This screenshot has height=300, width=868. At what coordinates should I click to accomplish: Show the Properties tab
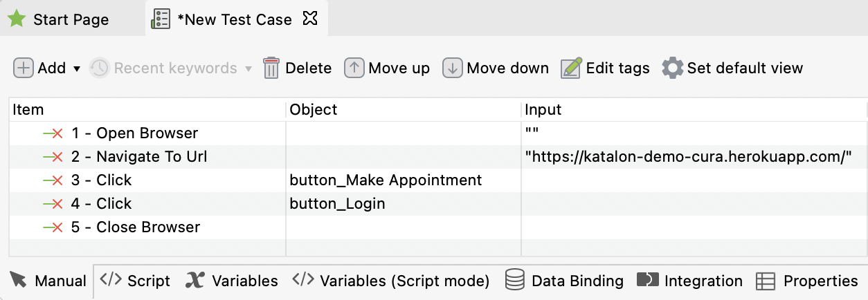807,281
